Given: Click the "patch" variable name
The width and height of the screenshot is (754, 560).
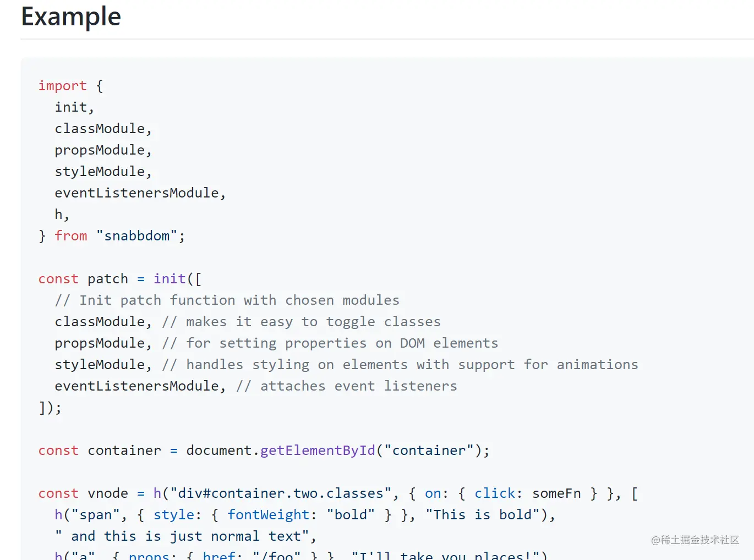Looking at the screenshot, I should [108, 279].
